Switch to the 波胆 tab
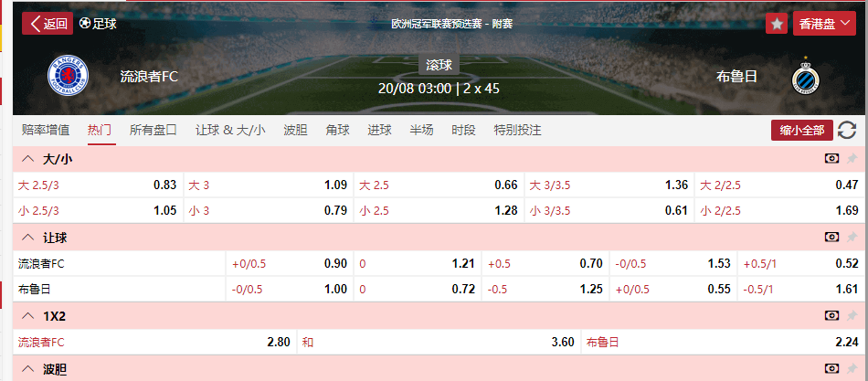Viewport: 868px width, 381px height. coord(296,130)
